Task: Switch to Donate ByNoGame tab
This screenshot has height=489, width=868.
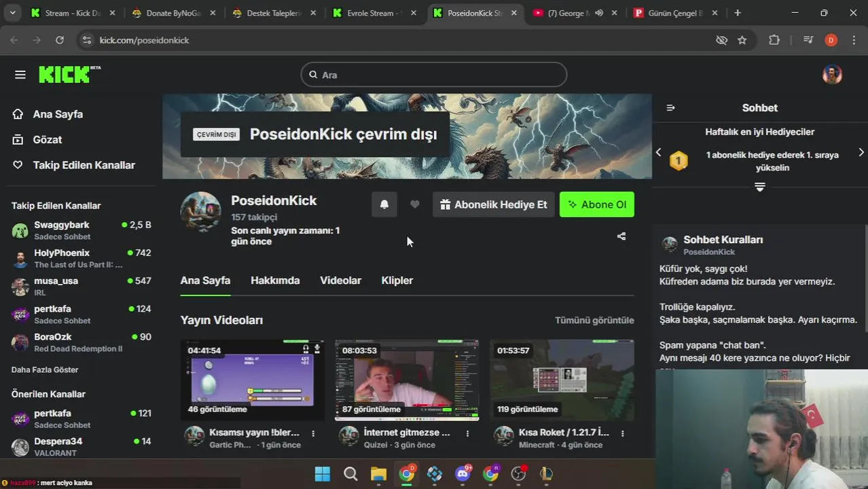Action: [x=173, y=13]
